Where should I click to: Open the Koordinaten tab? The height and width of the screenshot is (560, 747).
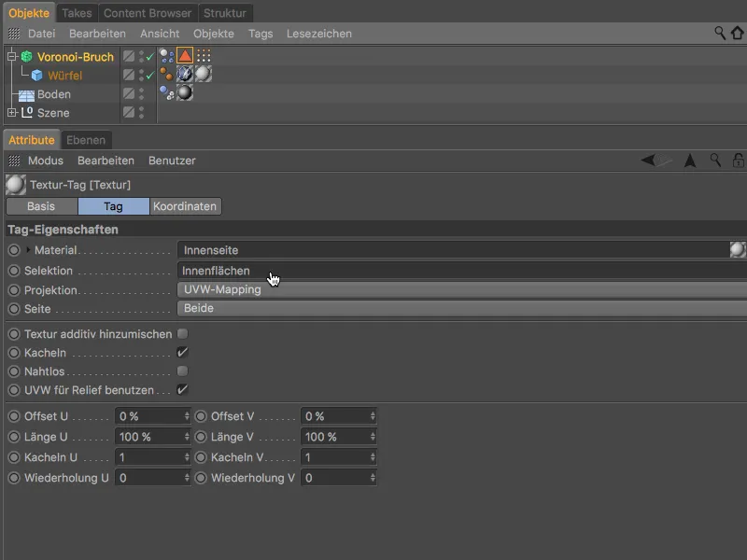tap(185, 206)
